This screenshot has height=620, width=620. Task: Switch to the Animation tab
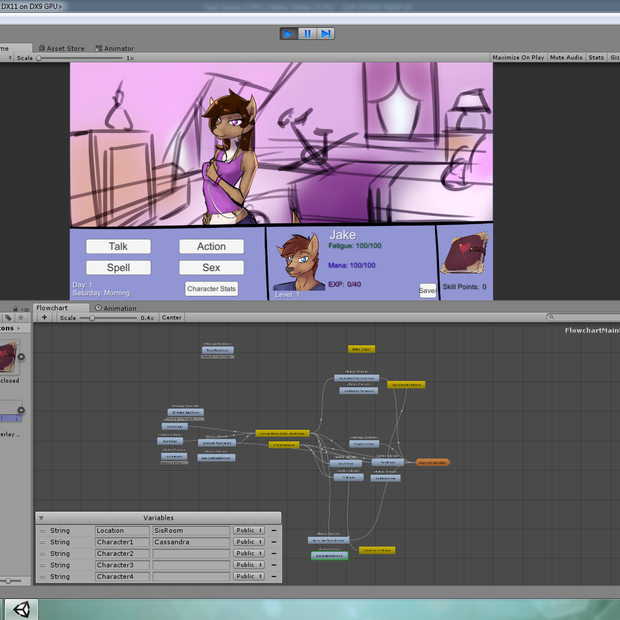tap(116, 308)
